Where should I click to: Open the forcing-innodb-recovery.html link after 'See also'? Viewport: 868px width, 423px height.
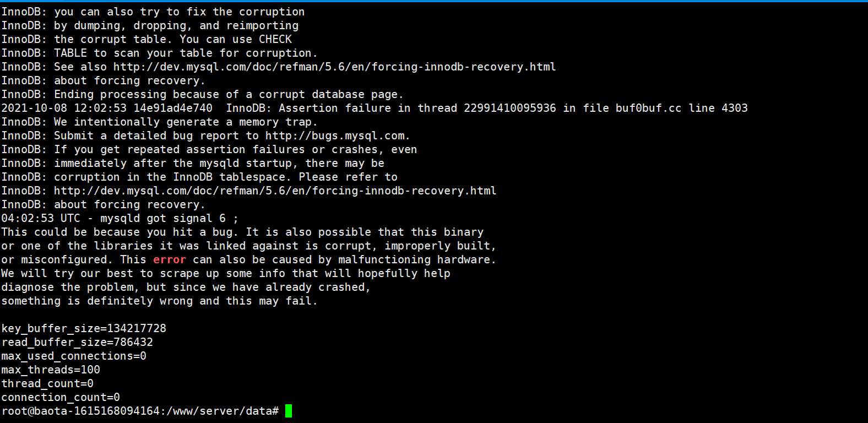click(x=334, y=67)
